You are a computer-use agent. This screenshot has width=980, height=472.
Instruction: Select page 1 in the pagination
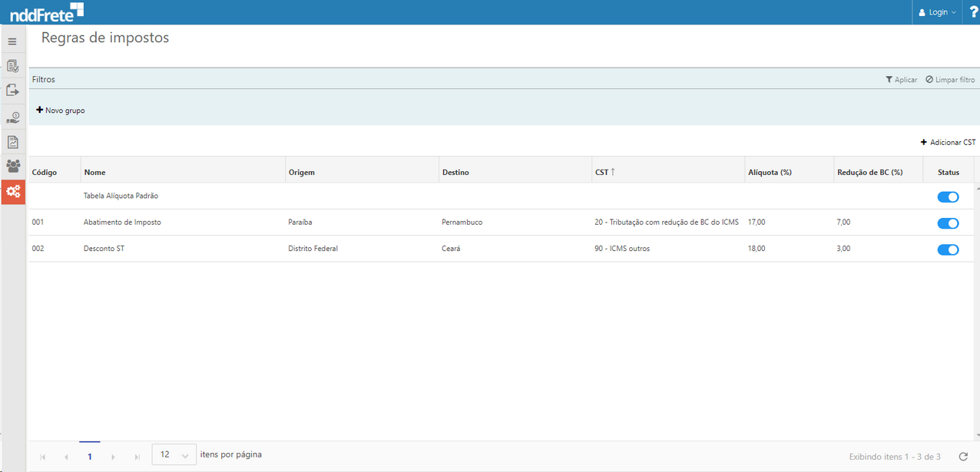pos(90,457)
